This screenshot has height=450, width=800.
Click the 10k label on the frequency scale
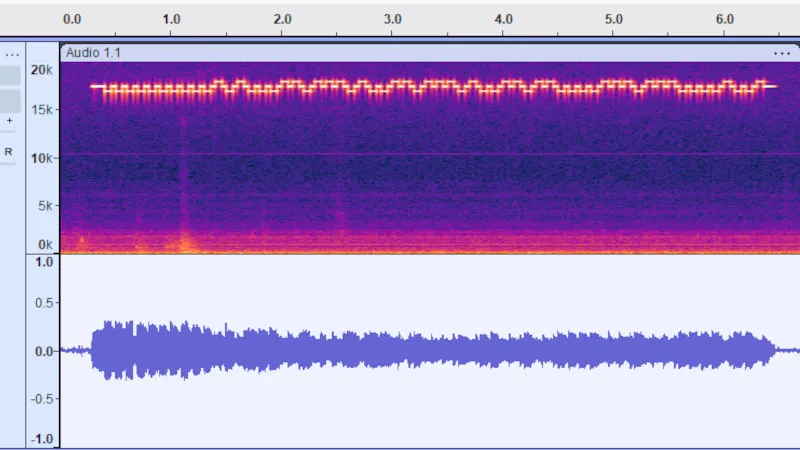coord(41,158)
